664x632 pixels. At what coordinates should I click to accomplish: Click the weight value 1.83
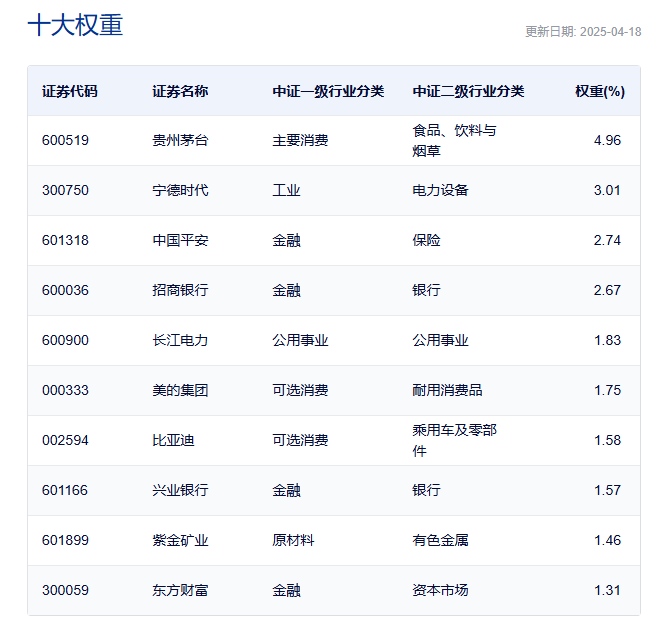coord(607,340)
